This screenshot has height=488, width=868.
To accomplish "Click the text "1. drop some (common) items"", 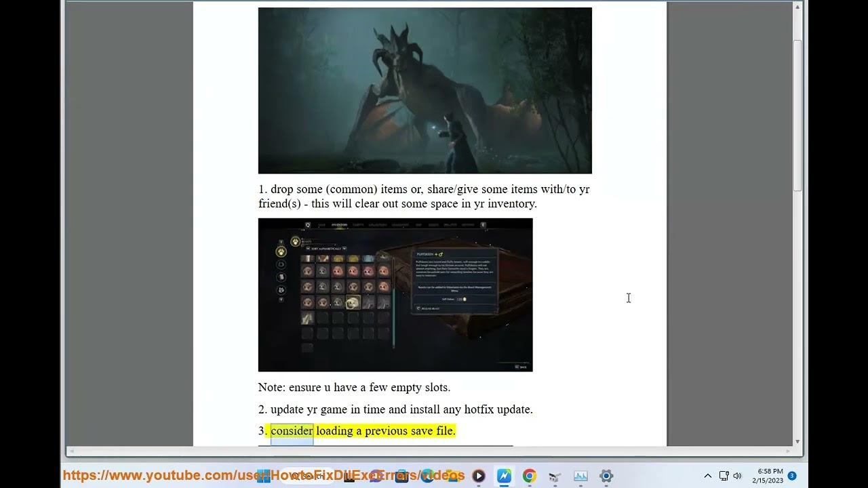I will pos(333,189).
